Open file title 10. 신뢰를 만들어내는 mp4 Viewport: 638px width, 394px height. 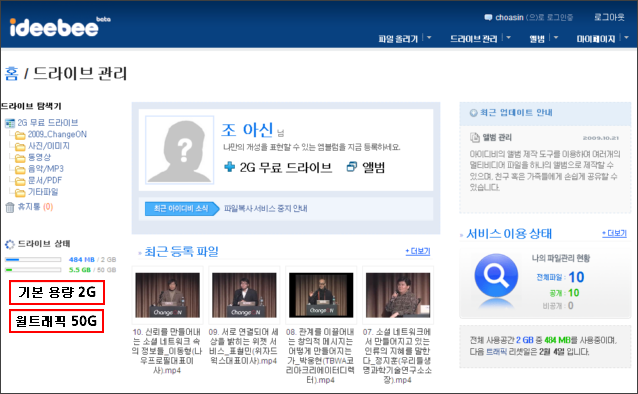coord(167,351)
